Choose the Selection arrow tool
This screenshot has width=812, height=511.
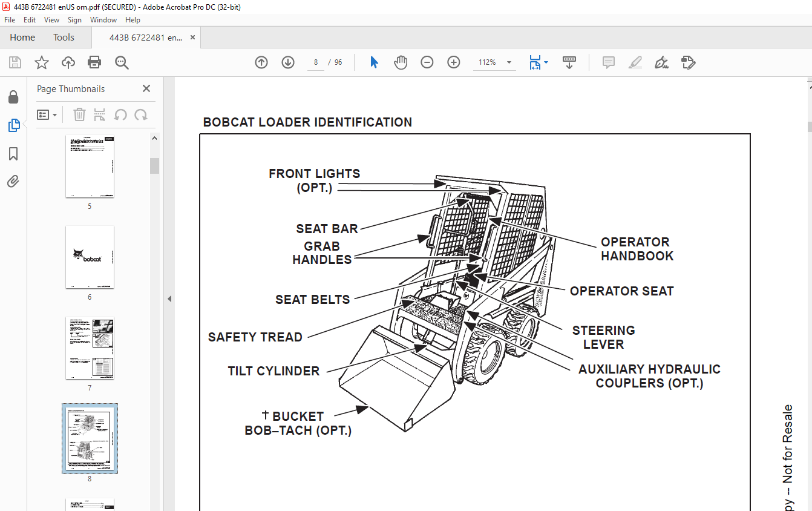[x=374, y=62]
